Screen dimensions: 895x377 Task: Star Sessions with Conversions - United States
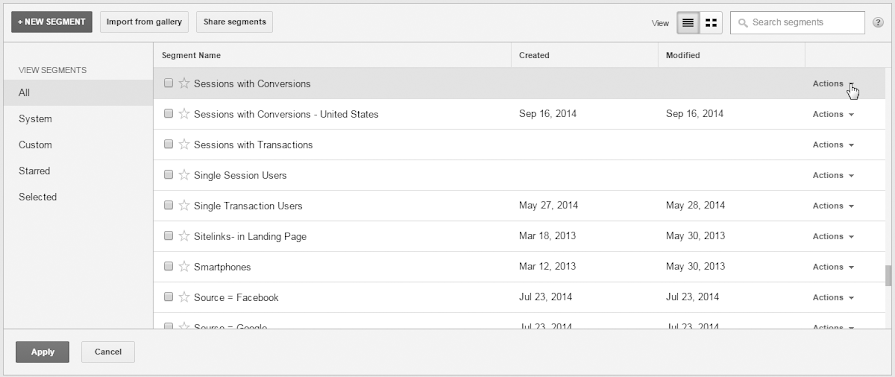coord(184,114)
